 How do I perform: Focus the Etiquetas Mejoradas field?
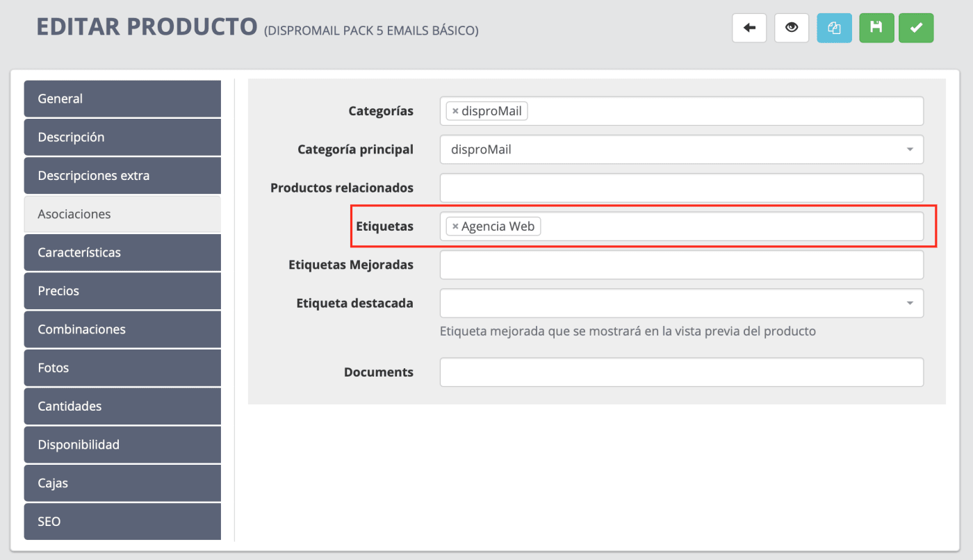(x=682, y=265)
